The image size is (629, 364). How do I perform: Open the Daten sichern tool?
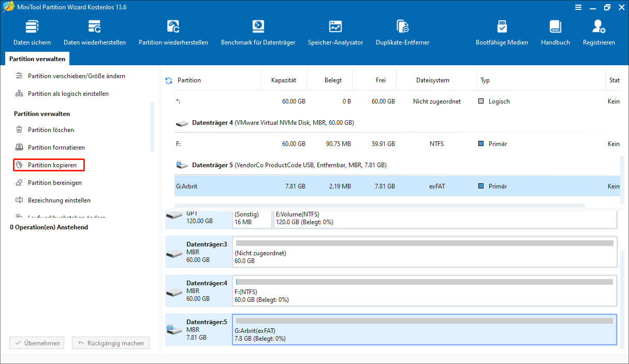pos(32,33)
